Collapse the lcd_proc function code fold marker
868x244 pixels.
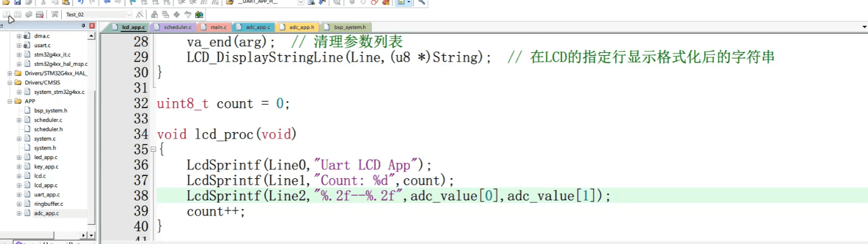click(x=153, y=150)
